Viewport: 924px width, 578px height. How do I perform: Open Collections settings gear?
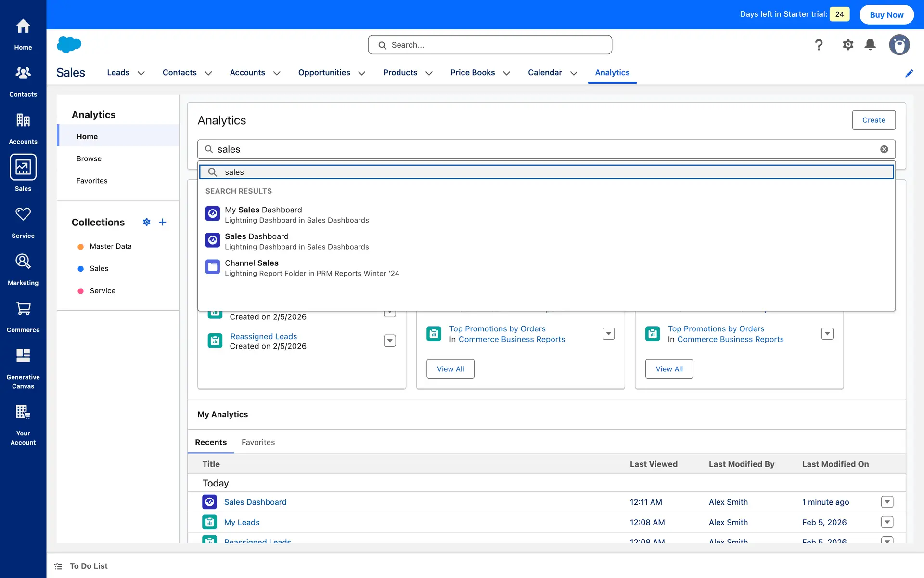146,222
